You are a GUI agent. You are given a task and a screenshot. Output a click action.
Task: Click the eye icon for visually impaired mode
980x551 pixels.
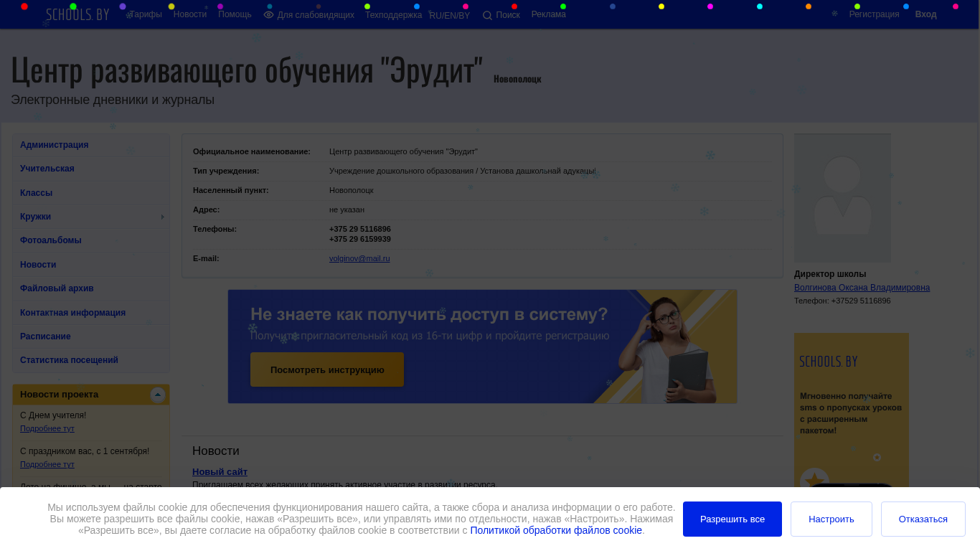click(x=269, y=14)
